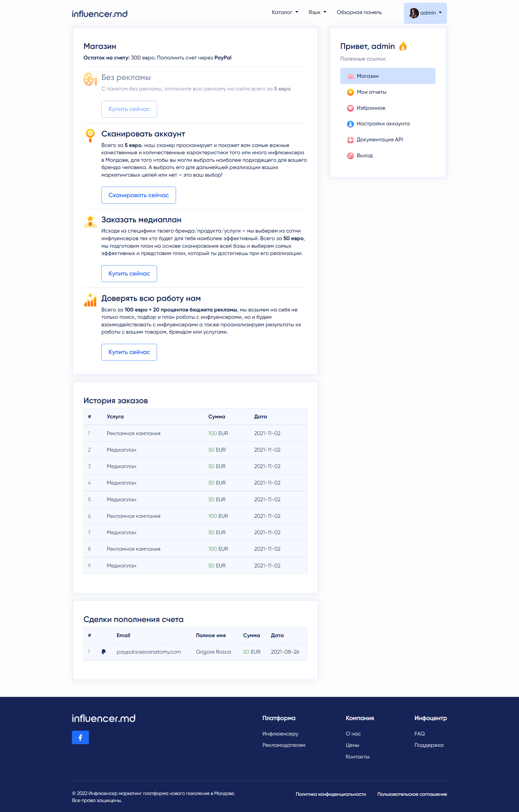Click the admin avatar picture
The image size is (519, 812).
(414, 13)
